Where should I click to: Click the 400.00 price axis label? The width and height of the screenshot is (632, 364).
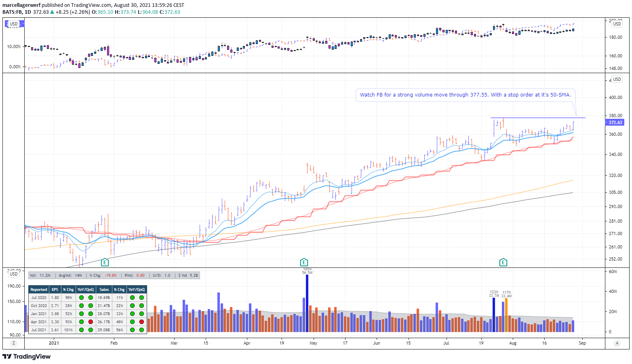[616, 97]
